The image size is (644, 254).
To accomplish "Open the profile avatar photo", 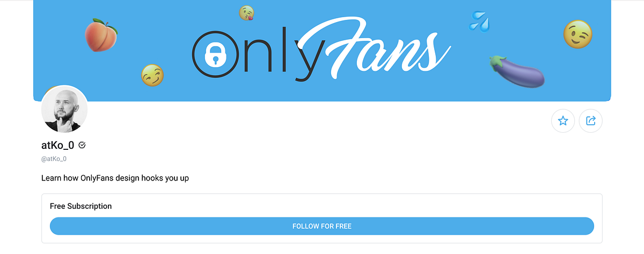I will [x=64, y=110].
